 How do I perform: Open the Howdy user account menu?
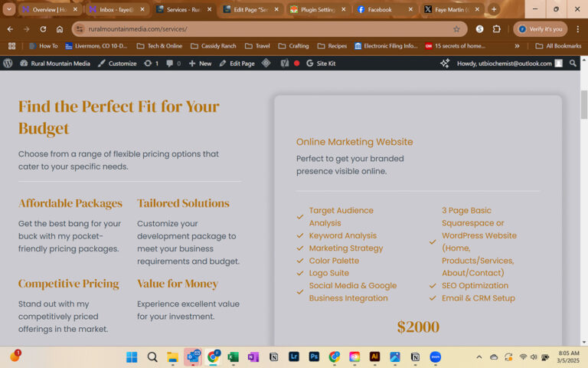tap(510, 64)
